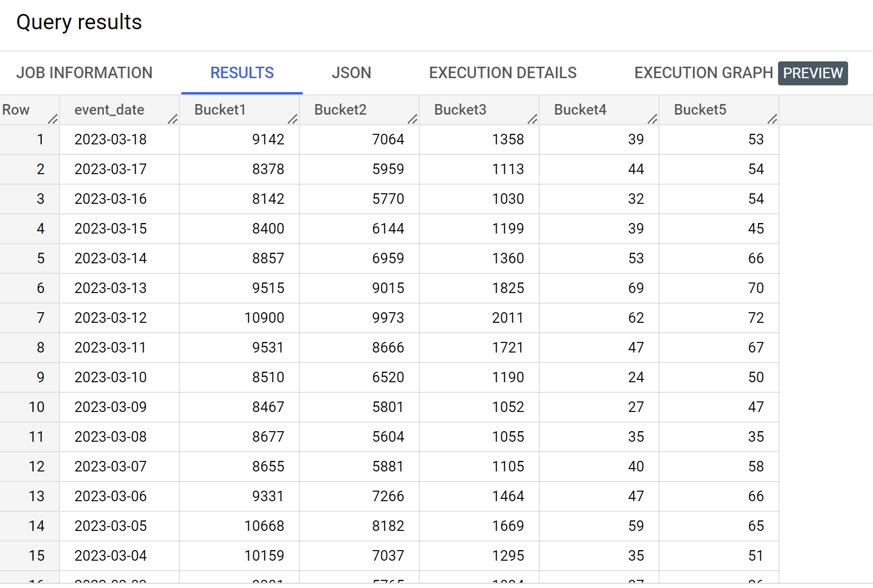Click row number 10 cell
Viewport: 873px width, 588px height.
36,407
